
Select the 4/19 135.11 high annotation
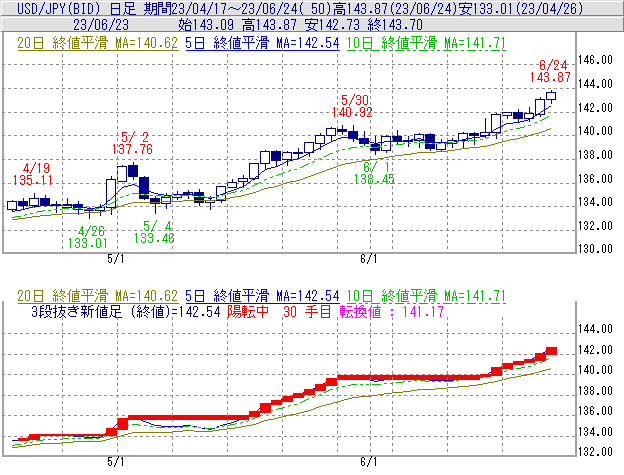click(33, 174)
